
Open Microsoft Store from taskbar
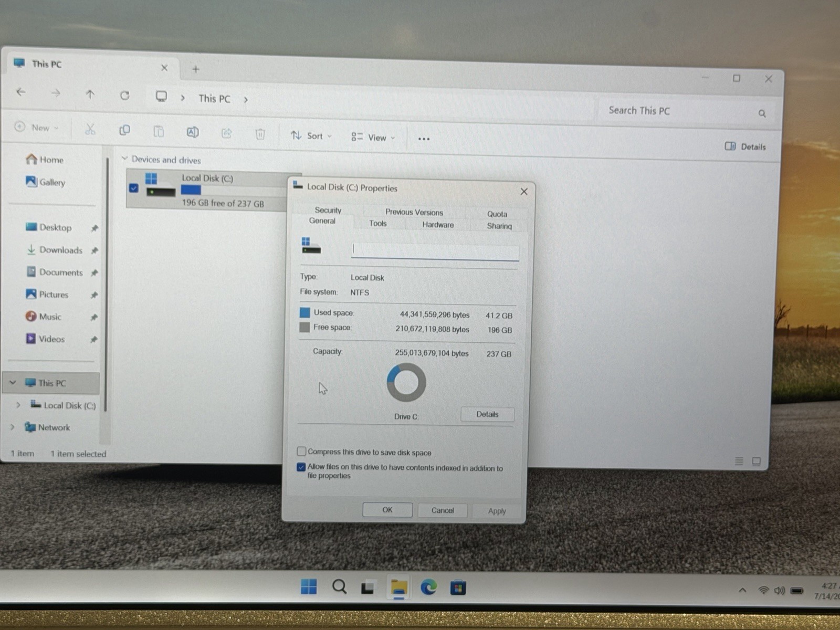point(458,587)
